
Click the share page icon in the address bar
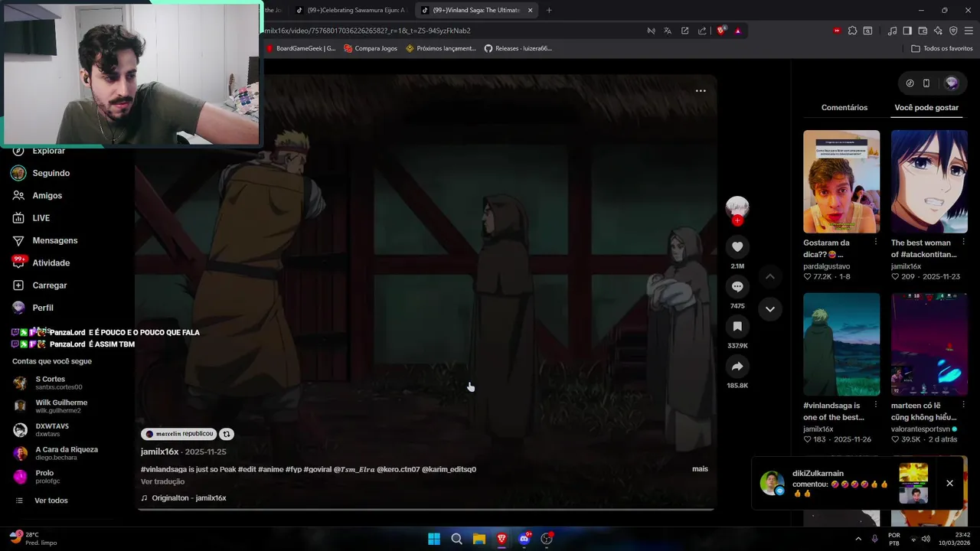coord(702,31)
